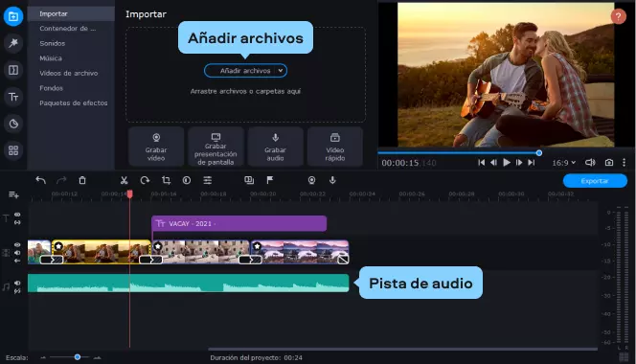The height and width of the screenshot is (364, 636).
Task: Adjust the Escala zoom slider
Action: click(77, 357)
